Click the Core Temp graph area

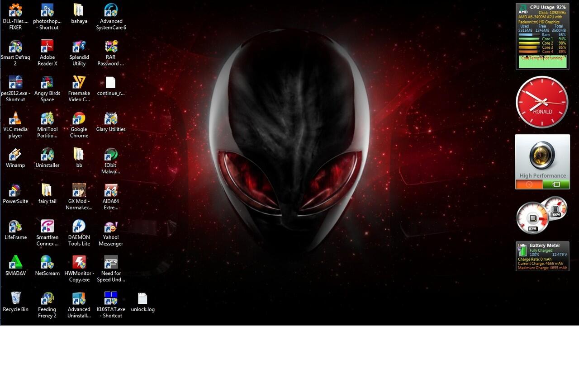[x=542, y=61]
